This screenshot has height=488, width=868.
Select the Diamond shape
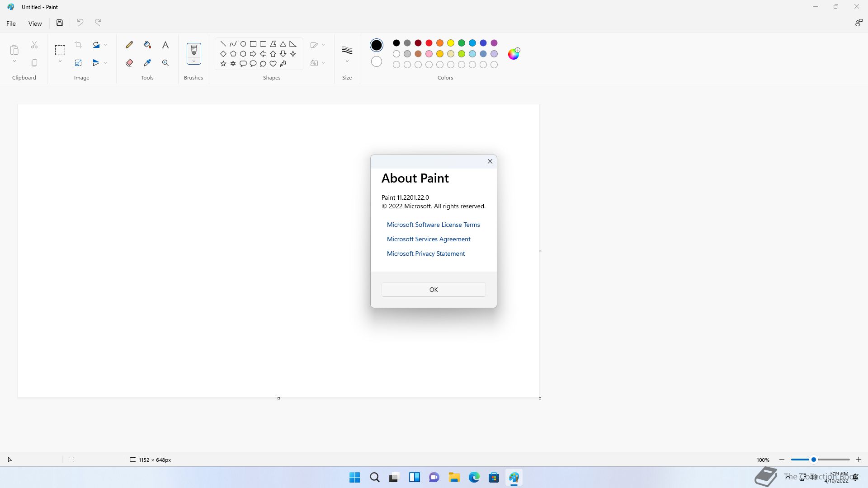223,54
